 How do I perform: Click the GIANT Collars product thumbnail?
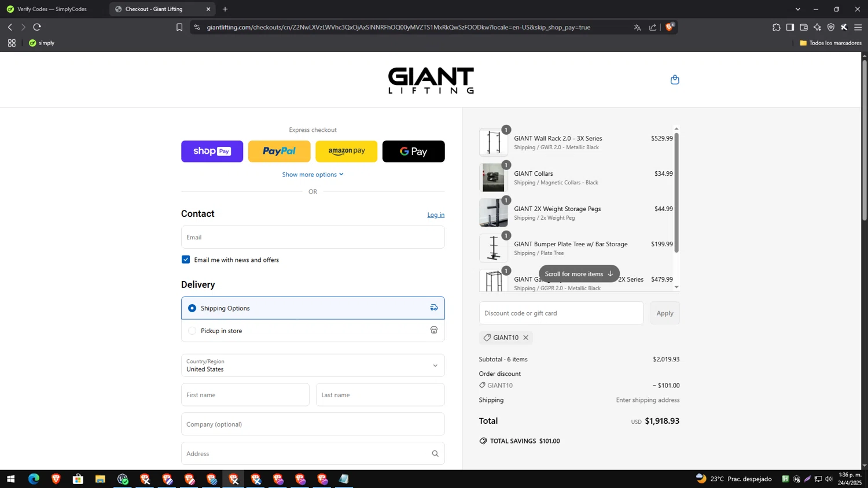point(494,178)
